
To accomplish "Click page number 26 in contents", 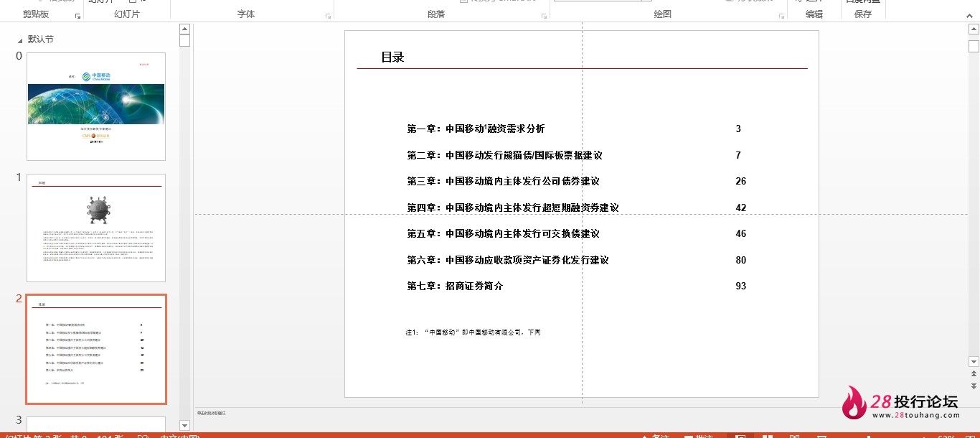I will tap(741, 182).
